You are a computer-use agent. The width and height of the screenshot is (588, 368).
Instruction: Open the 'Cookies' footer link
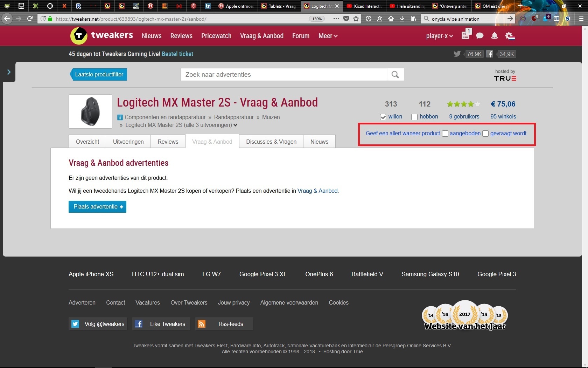click(x=338, y=303)
